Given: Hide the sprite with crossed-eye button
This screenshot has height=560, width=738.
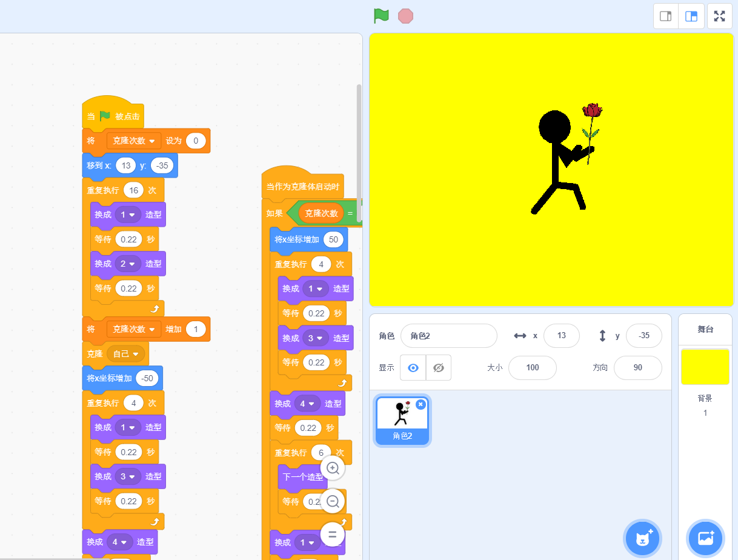Looking at the screenshot, I should (439, 368).
